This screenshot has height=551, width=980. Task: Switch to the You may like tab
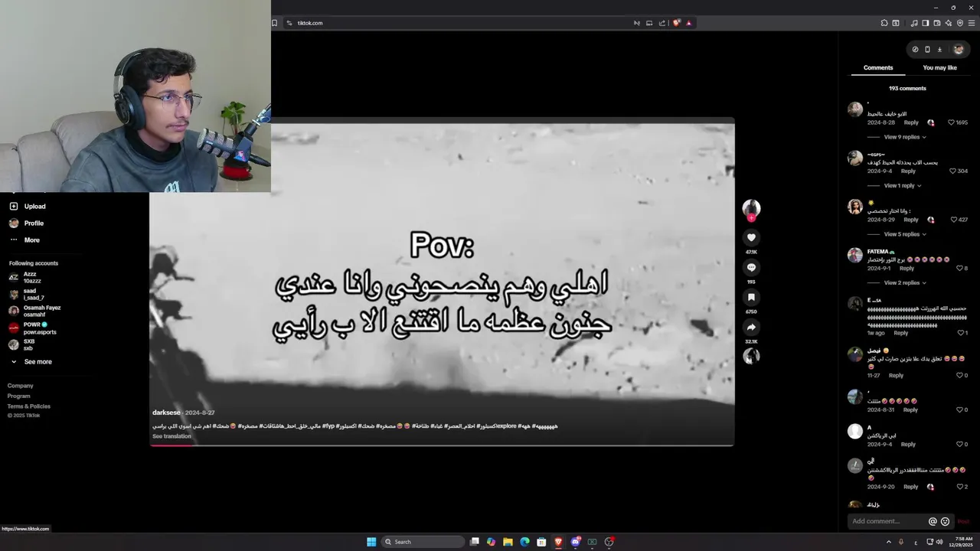[939, 68]
